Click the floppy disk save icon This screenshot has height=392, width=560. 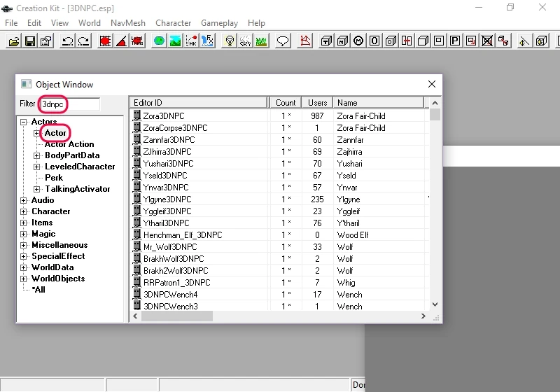click(30, 41)
